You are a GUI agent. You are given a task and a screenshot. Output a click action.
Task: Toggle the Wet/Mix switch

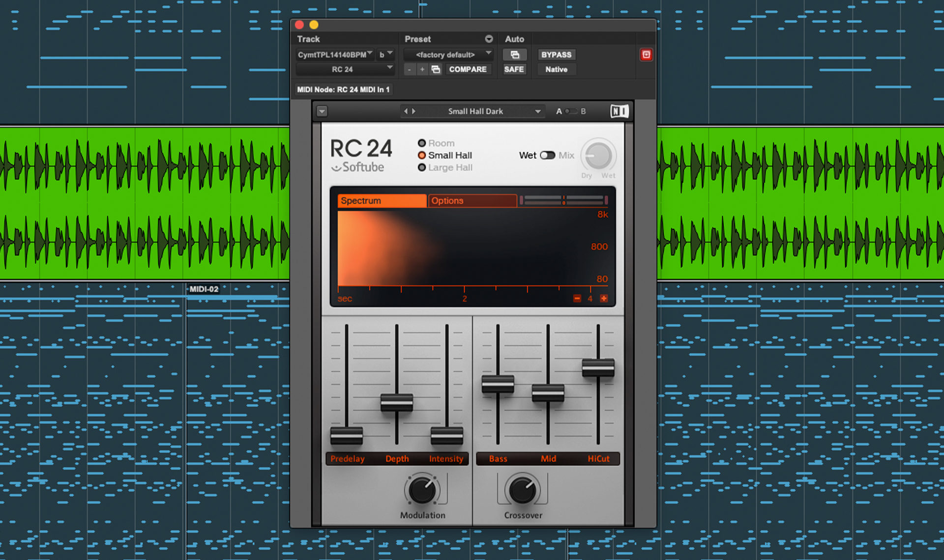547,155
